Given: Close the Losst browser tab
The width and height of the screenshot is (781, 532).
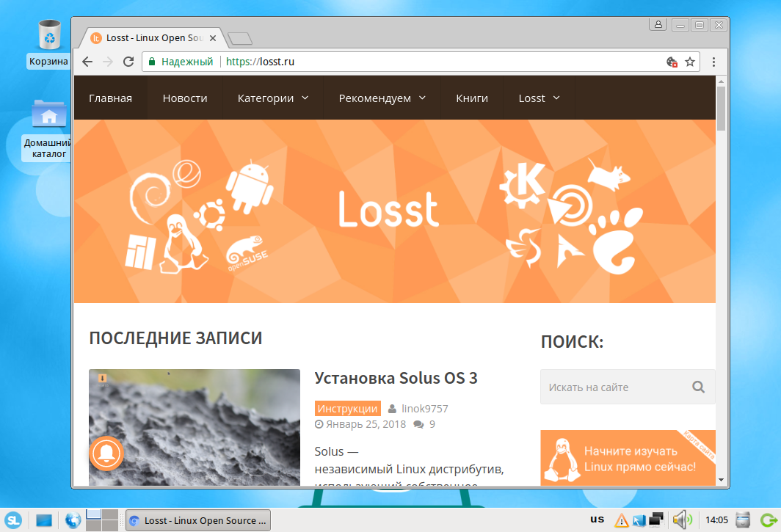Looking at the screenshot, I should tap(213, 38).
